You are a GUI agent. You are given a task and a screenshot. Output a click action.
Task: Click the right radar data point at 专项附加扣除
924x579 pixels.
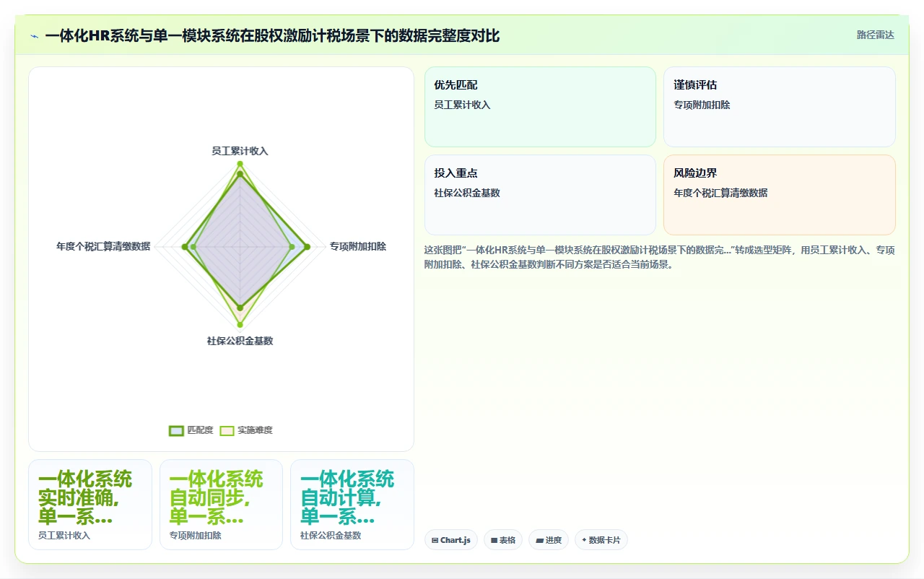point(307,247)
